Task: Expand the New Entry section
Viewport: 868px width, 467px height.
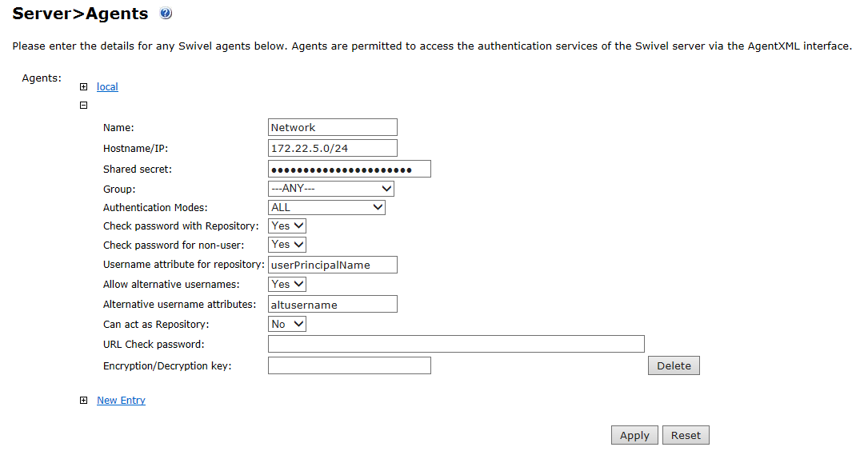Action: point(83,400)
